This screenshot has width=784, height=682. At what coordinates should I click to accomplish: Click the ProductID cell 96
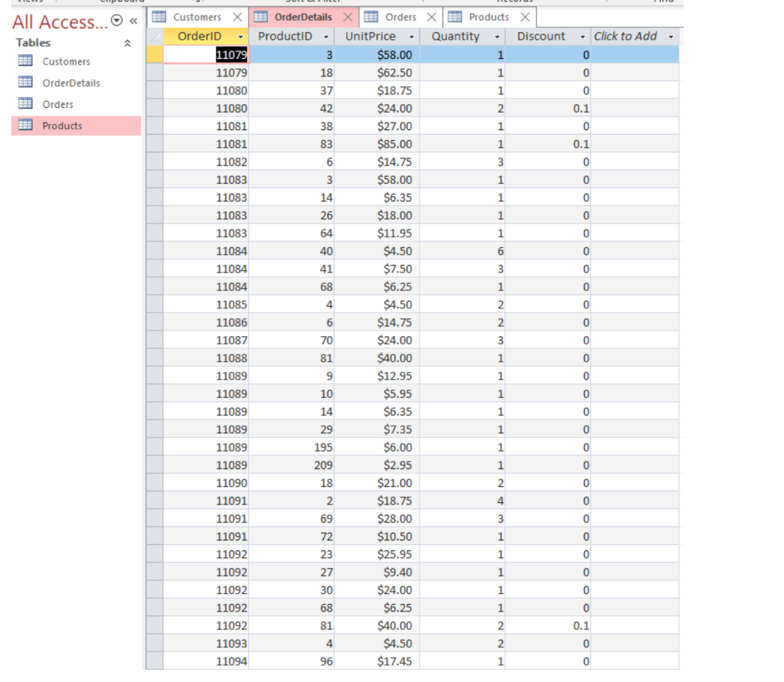click(292, 661)
